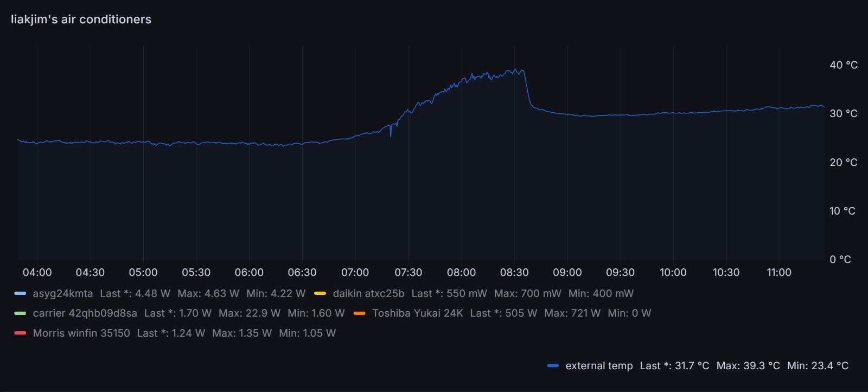The image size is (868, 392).
Task: Click the asyg24kmta legend color swatch
Action: click(20, 293)
